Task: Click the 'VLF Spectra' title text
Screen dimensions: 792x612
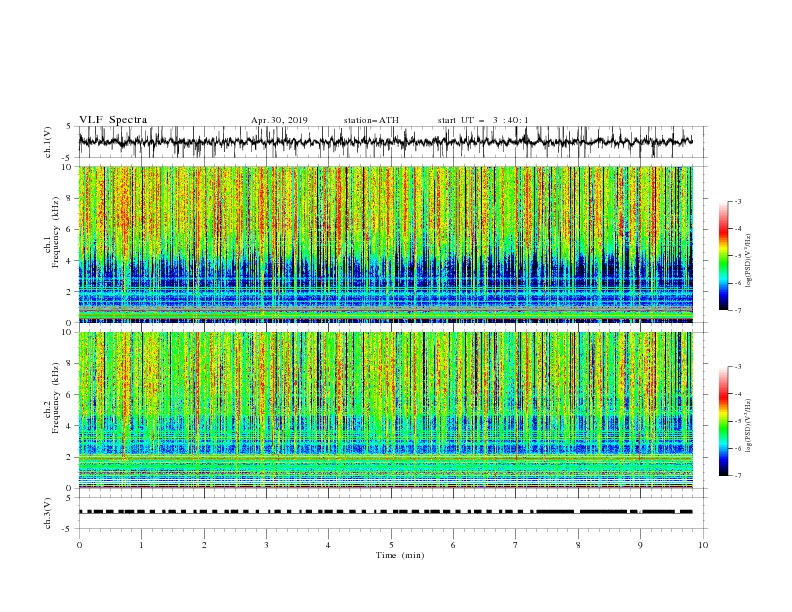Action: click(113, 120)
